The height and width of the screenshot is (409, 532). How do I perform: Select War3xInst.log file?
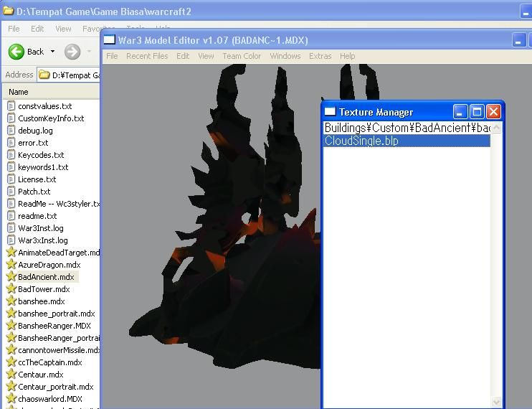(43, 240)
